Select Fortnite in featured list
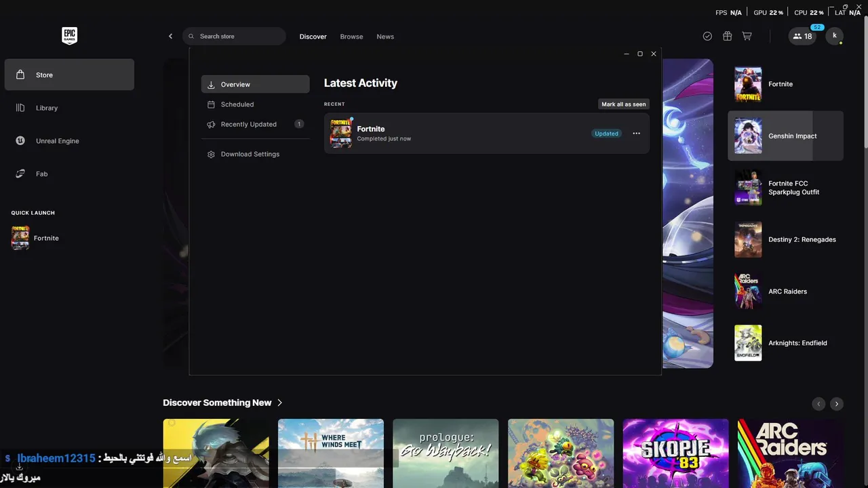Image resolution: width=868 pixels, height=488 pixels. 785,84
